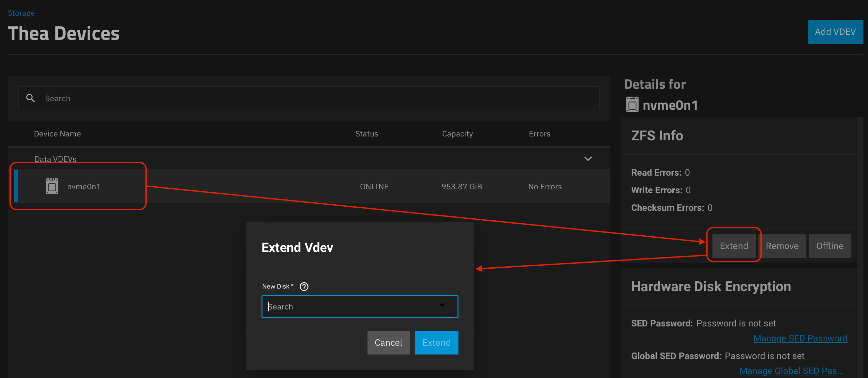
Task: Click the search magnifier icon
Action: tap(30, 98)
